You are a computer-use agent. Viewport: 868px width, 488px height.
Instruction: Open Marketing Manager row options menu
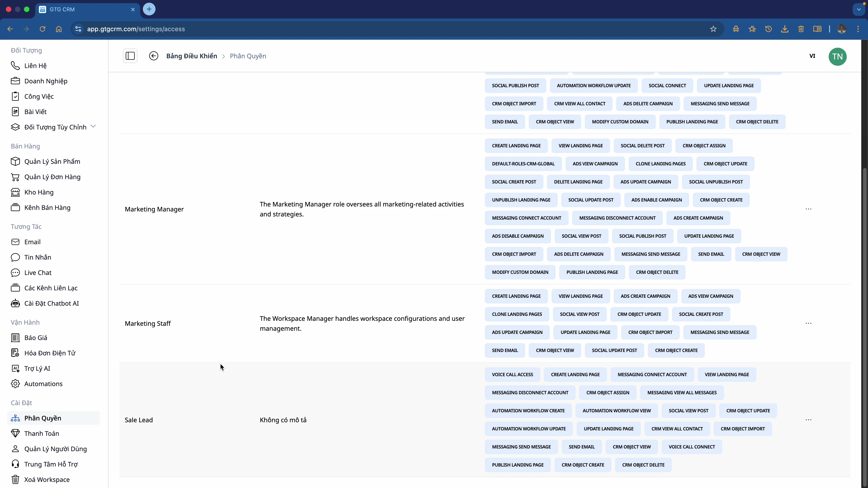click(808, 209)
